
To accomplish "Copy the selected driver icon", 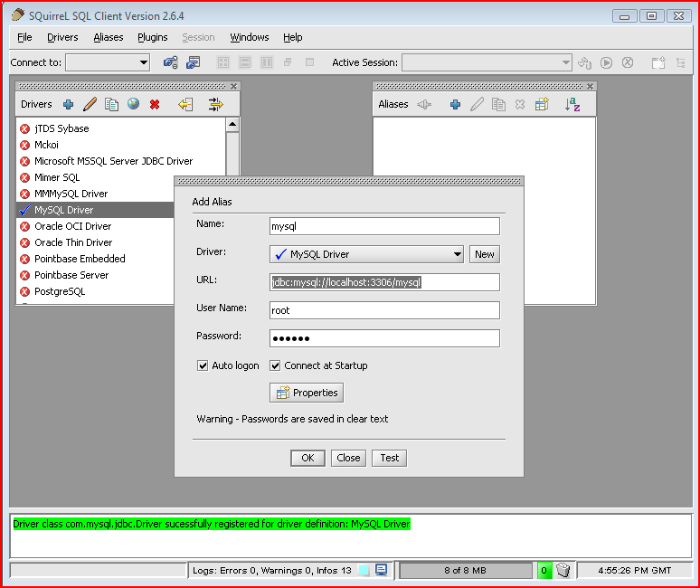I will point(111,104).
